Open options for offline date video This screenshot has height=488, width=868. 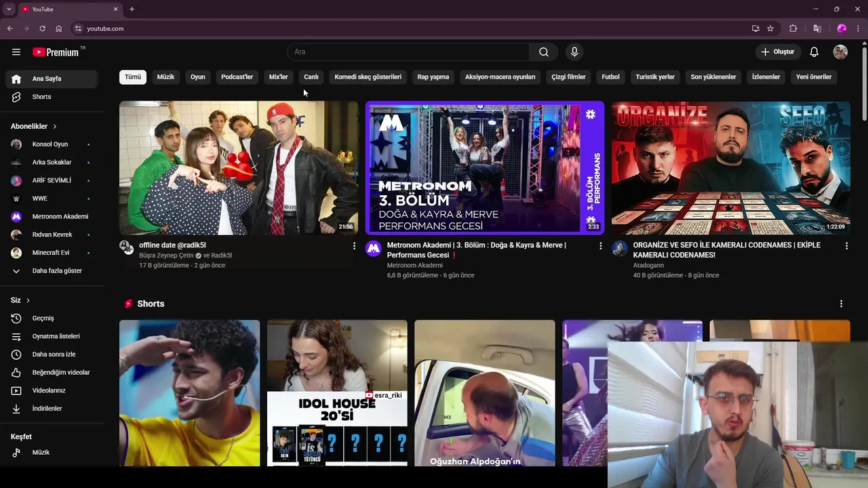354,246
